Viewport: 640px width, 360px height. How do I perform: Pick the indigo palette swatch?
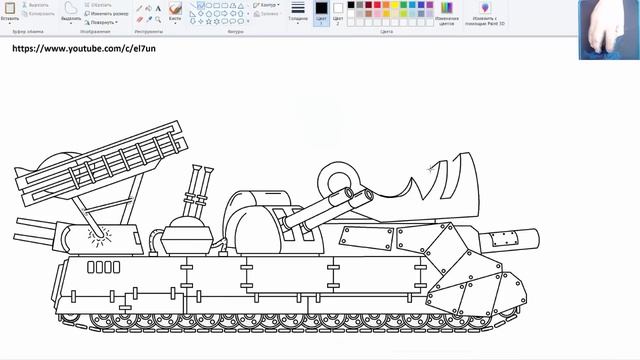coord(421,5)
